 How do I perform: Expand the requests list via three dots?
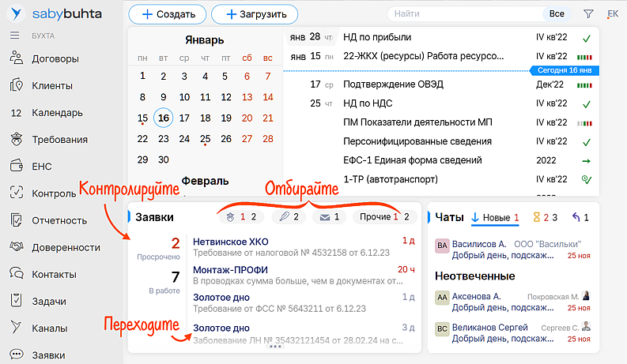pos(275,347)
